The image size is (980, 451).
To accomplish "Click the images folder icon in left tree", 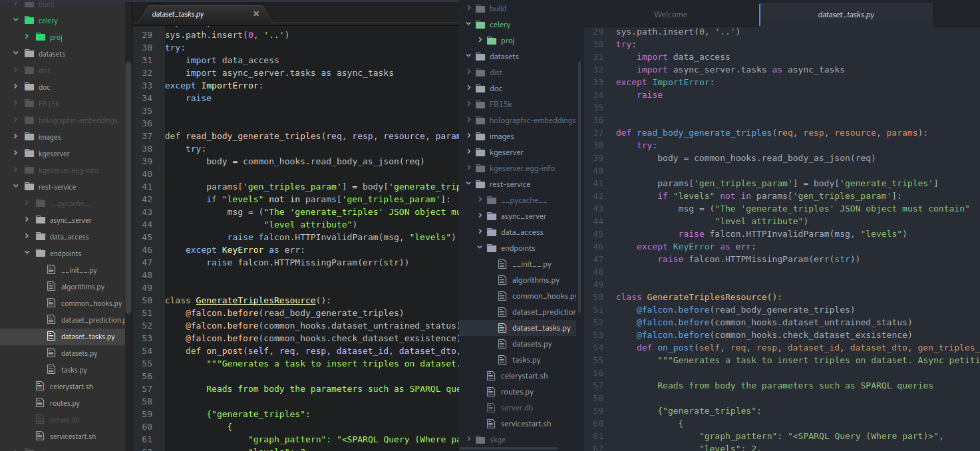I will pyautogui.click(x=29, y=137).
